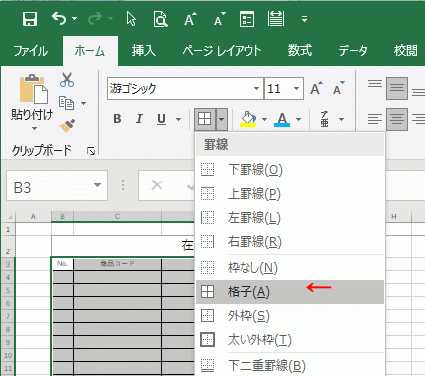The height and width of the screenshot is (376, 425).
Task: Toggle the center align text button
Action: [397, 119]
